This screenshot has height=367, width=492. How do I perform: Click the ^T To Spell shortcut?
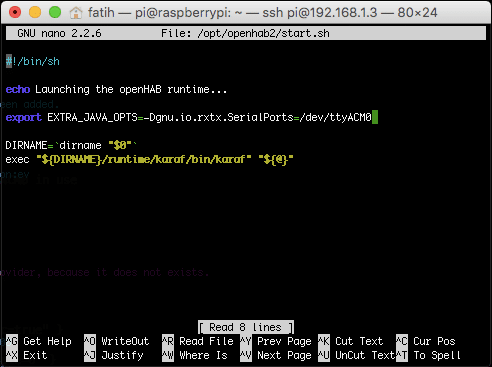tap(429, 355)
